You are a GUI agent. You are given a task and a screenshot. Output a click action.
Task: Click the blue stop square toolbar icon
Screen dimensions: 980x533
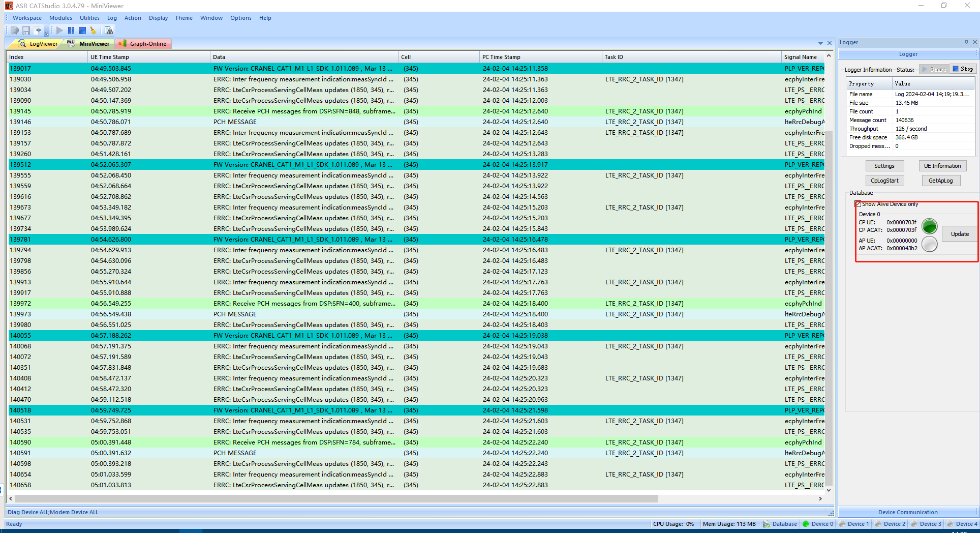82,31
